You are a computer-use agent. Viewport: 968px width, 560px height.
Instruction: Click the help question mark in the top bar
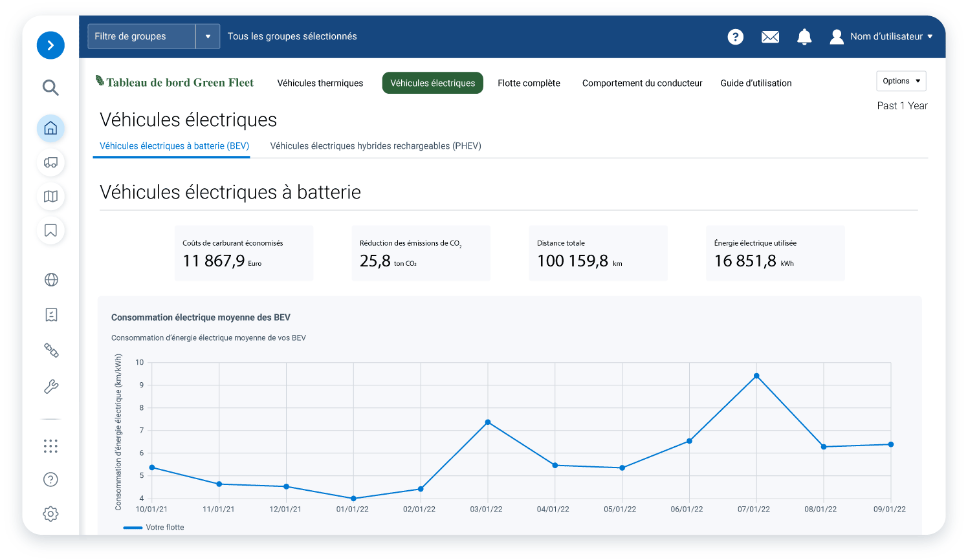pos(735,37)
